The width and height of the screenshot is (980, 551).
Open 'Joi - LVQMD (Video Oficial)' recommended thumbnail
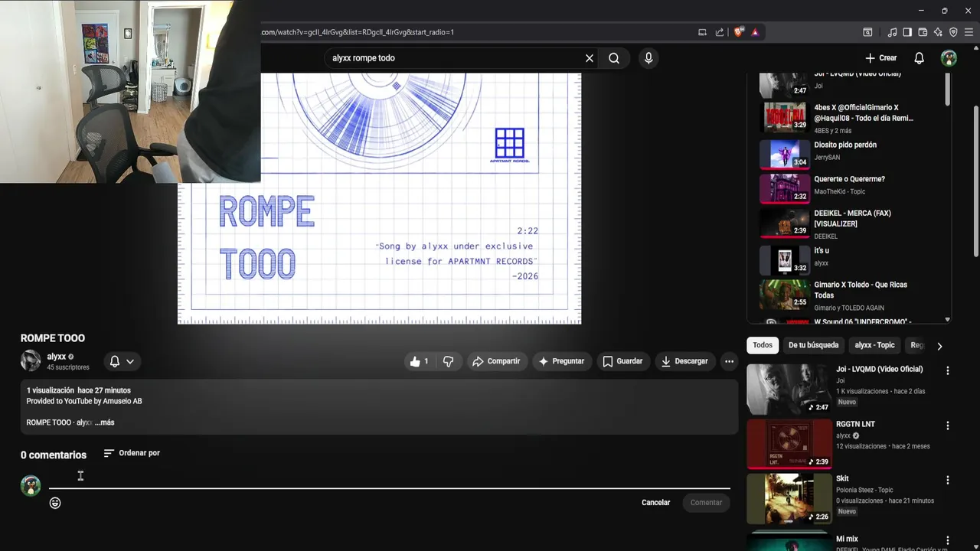789,388
